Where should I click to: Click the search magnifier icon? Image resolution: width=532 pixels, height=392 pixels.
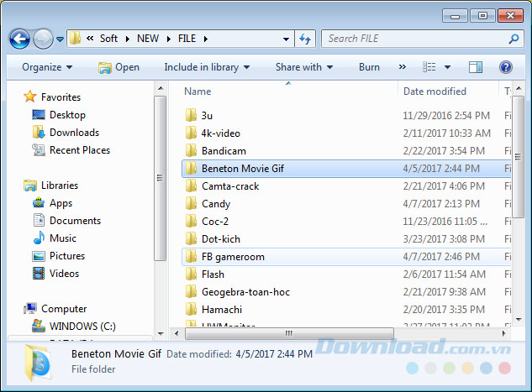[x=514, y=39]
